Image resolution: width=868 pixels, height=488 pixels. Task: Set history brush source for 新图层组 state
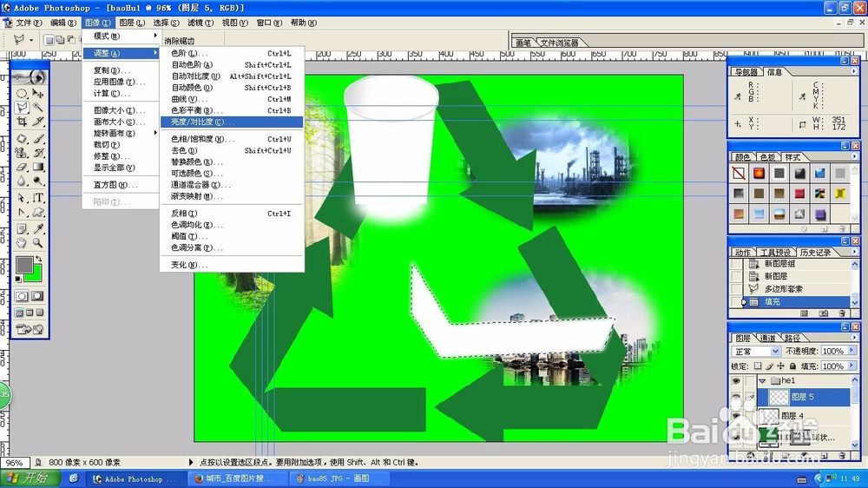(x=736, y=264)
